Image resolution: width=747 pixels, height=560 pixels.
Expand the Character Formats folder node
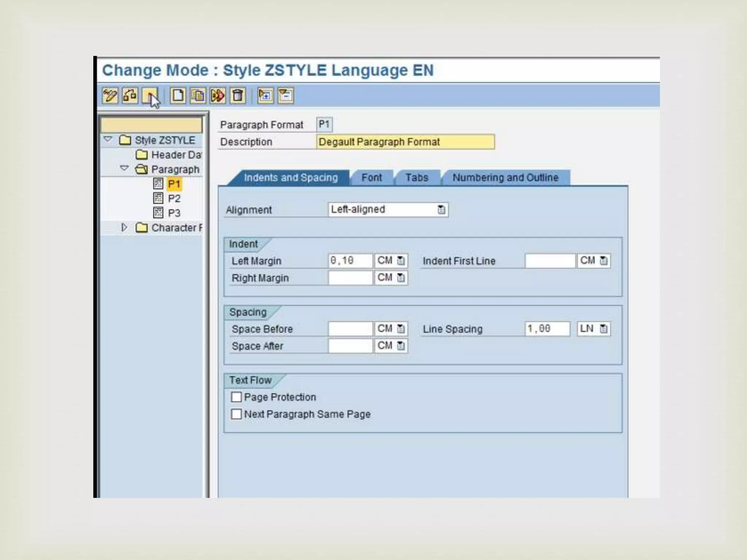tap(124, 227)
